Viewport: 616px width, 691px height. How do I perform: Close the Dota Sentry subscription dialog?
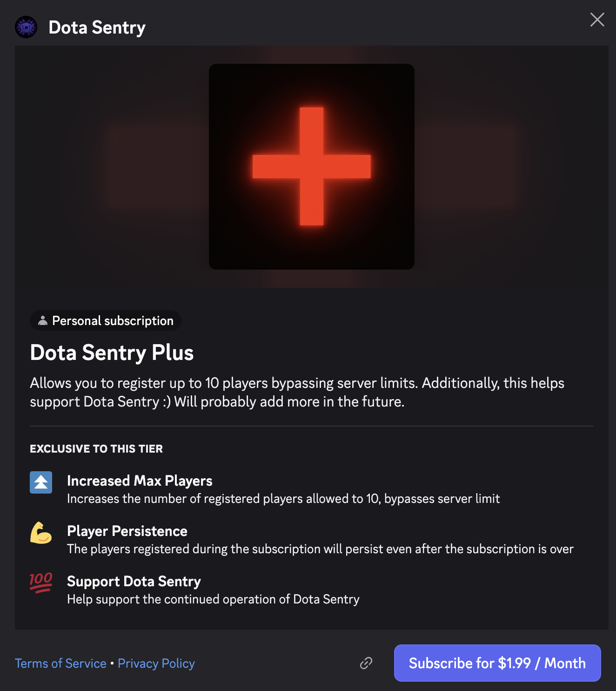click(x=597, y=20)
